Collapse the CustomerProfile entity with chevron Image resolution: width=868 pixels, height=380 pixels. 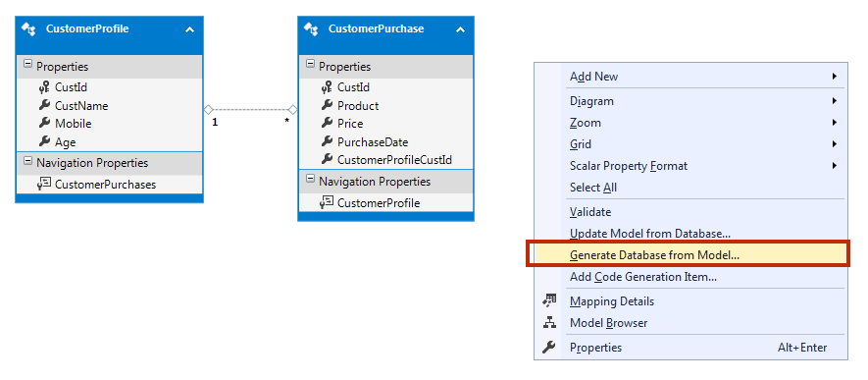[189, 29]
